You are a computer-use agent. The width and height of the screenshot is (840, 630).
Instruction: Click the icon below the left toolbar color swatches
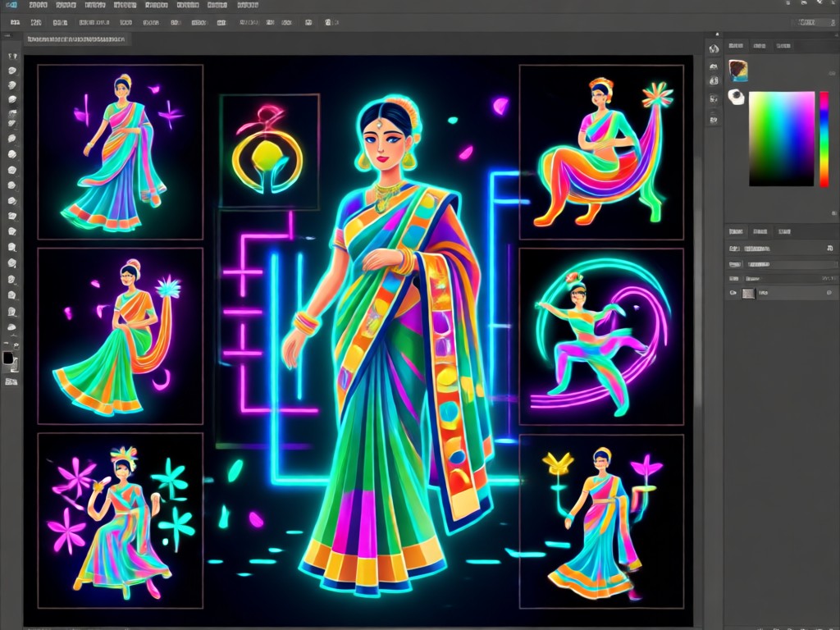coord(11,381)
